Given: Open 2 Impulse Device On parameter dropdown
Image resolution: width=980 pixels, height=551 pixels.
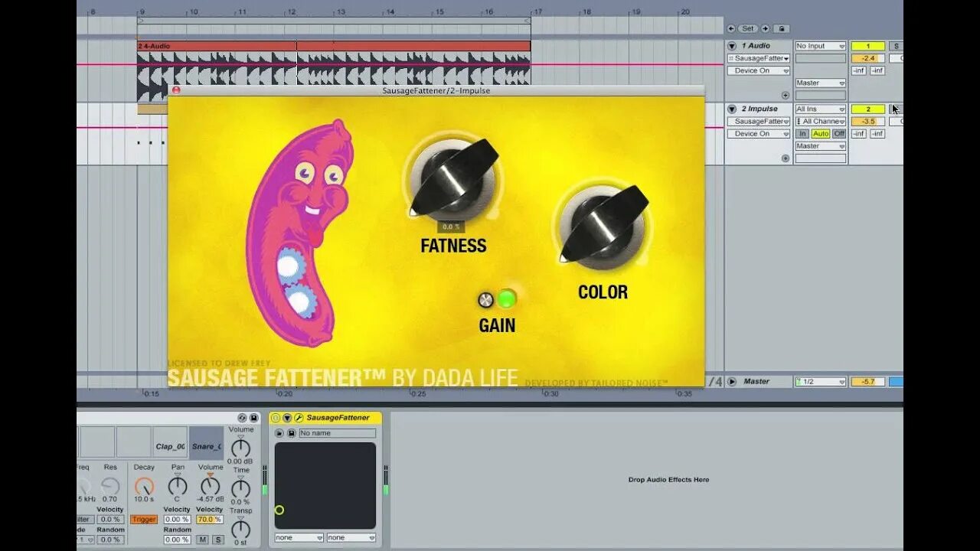Looking at the screenshot, I should pyautogui.click(x=758, y=133).
